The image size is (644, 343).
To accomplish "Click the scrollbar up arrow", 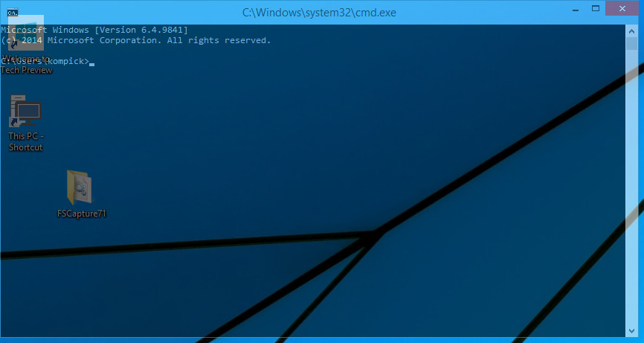I will coord(631,31).
